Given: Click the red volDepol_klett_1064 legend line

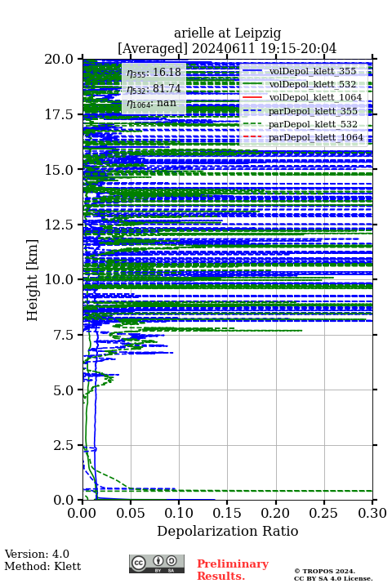Looking at the screenshot, I should [x=252, y=97].
